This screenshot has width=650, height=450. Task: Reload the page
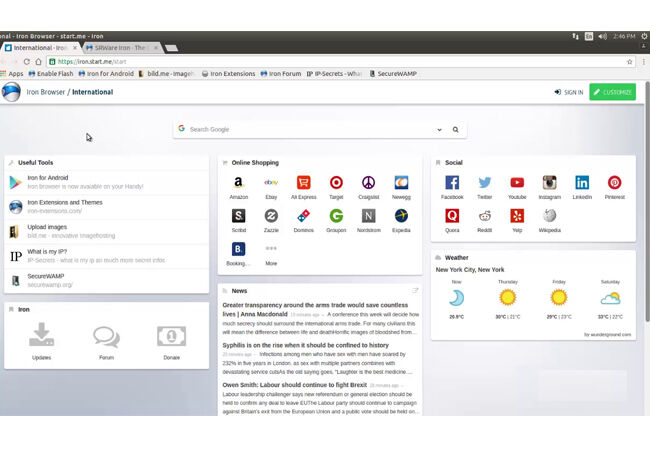27,62
